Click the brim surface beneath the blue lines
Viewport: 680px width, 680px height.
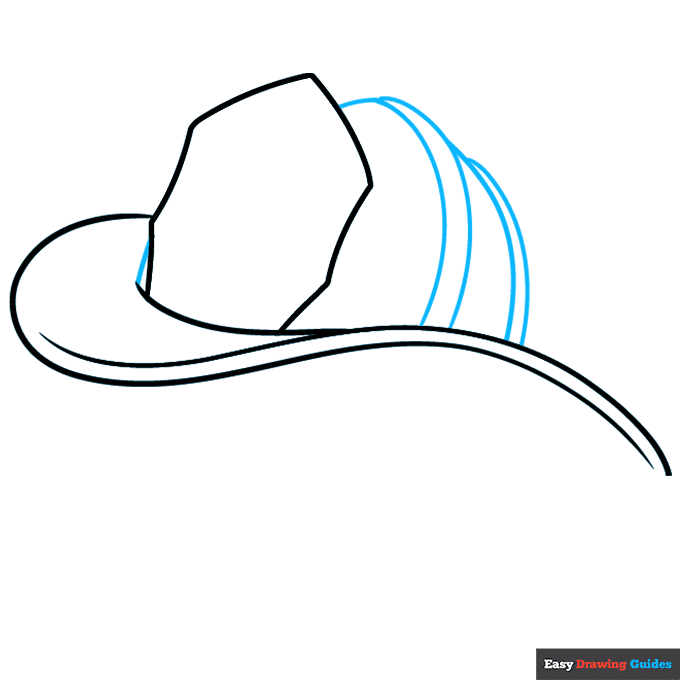pos(470,342)
